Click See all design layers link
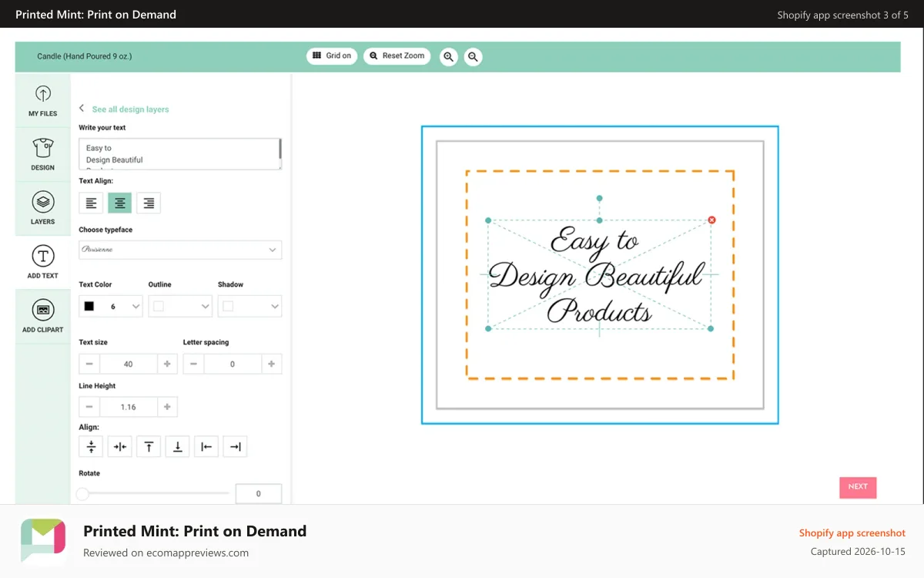This screenshot has height=578, width=924. (x=130, y=109)
